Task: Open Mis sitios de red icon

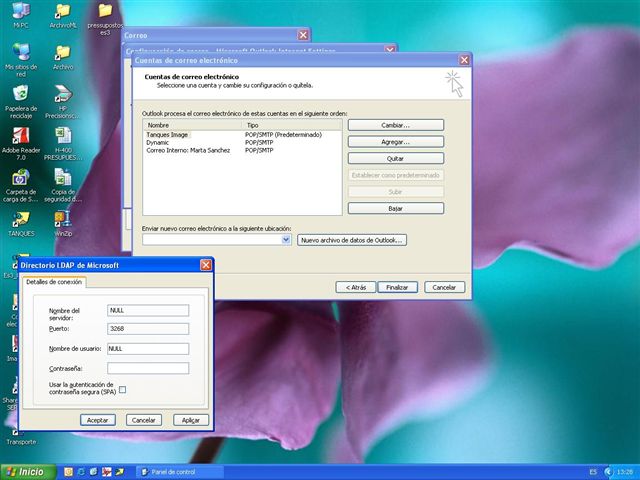Action: tap(21, 60)
